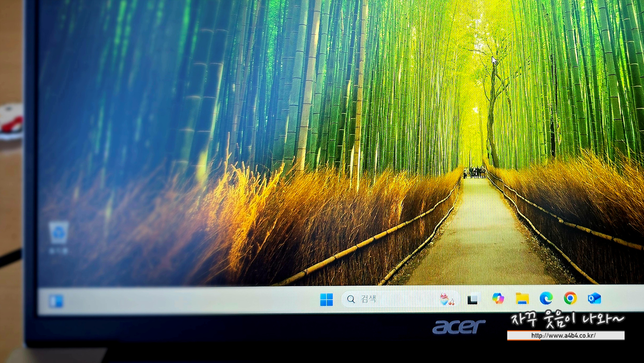Click the Recycle Bin icon's text label
This screenshot has height=363, width=644.
pos(59,250)
